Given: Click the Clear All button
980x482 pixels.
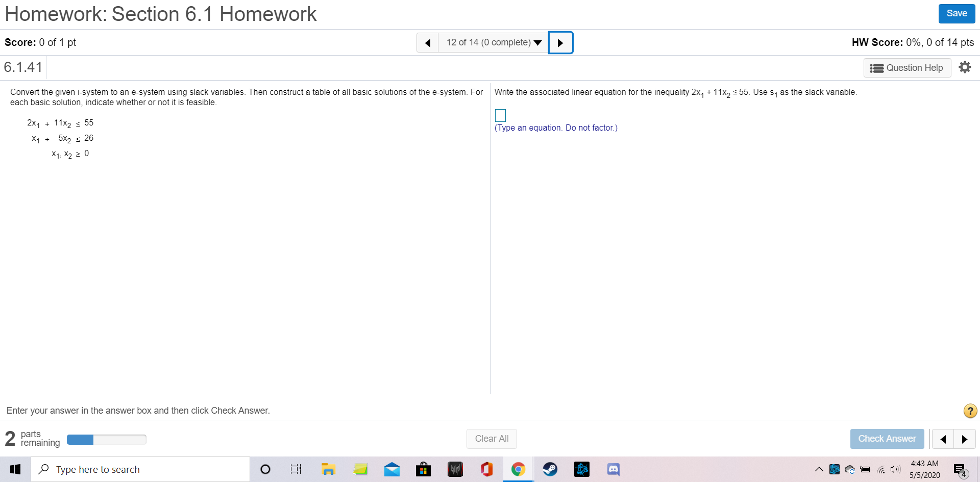Looking at the screenshot, I should point(492,439).
